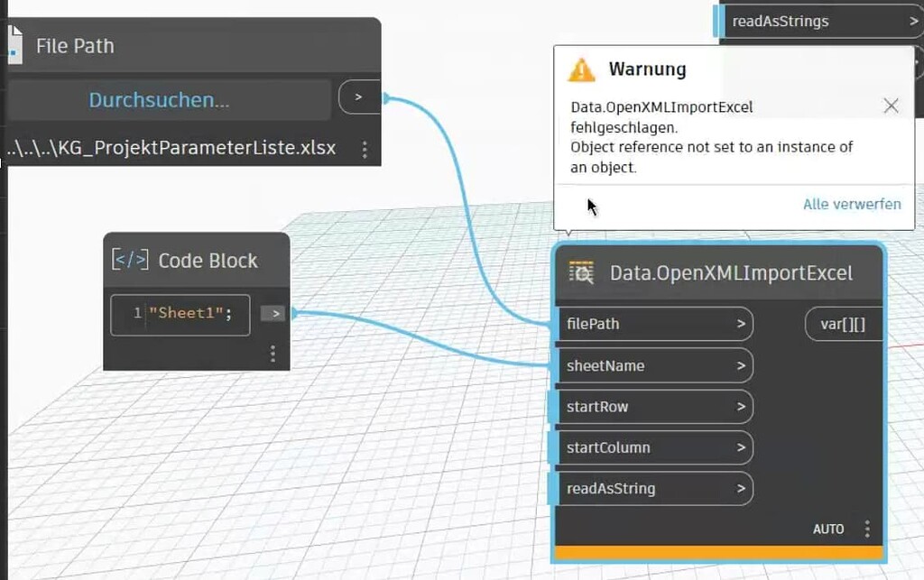Select the var[][] output port

pos(844,324)
